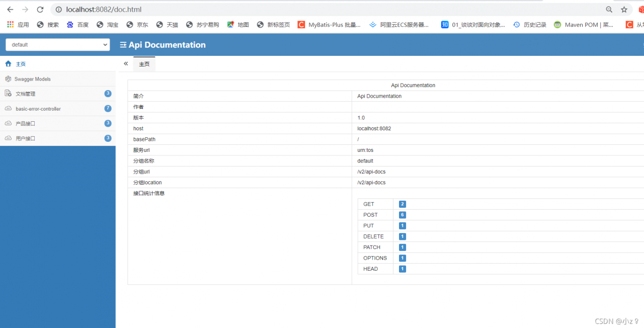Image resolution: width=644 pixels, height=328 pixels.
Task: Click the home icon next to 主页
Action: click(8, 64)
